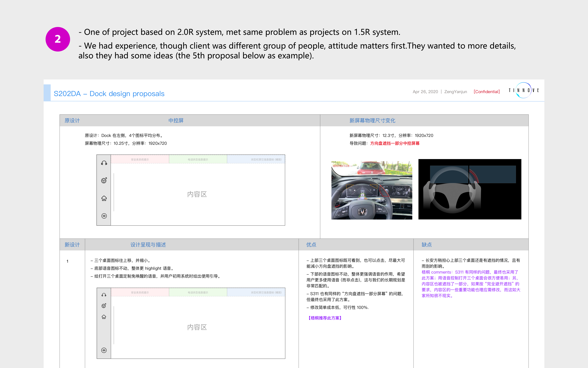Click the "内容区" label in the original design mockup
The width and height of the screenshot is (588, 368).
click(x=197, y=194)
